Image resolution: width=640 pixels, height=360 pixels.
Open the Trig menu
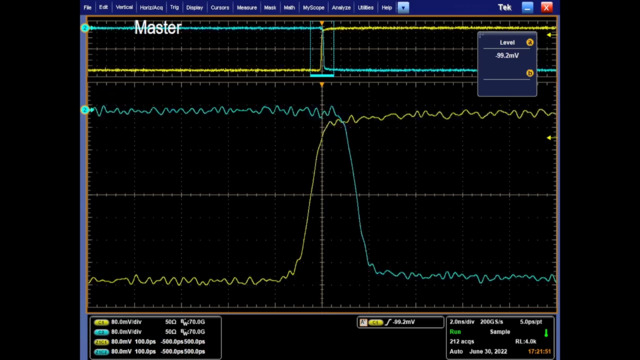(174, 7)
